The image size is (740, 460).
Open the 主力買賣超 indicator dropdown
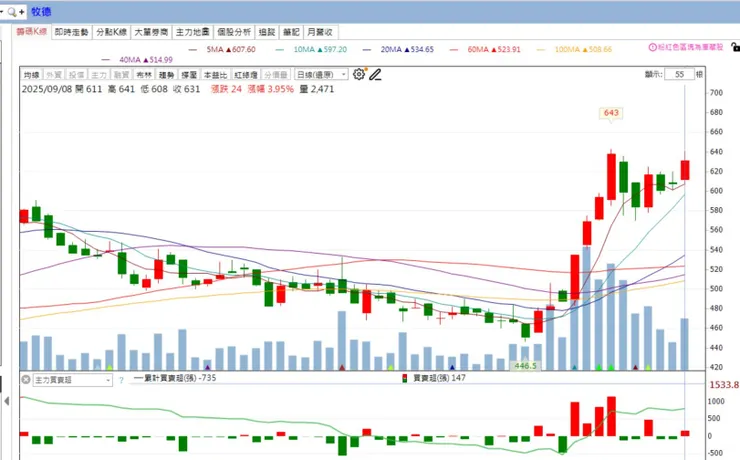point(73,380)
